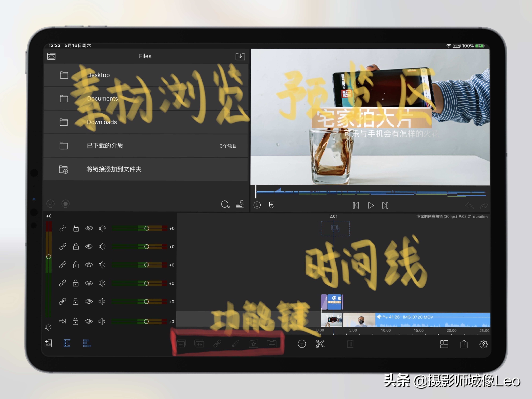The height and width of the screenshot is (399, 532).
Task: Open the export share panel
Action: point(464,344)
